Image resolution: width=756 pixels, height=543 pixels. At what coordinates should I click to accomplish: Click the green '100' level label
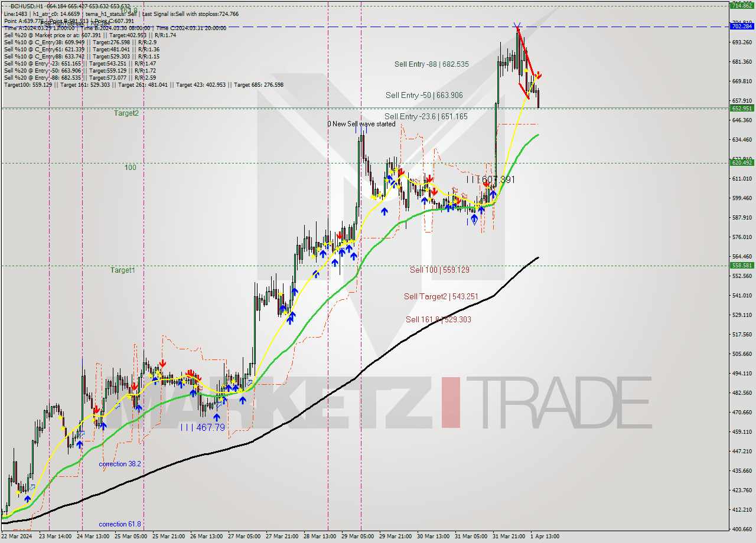coord(130,168)
